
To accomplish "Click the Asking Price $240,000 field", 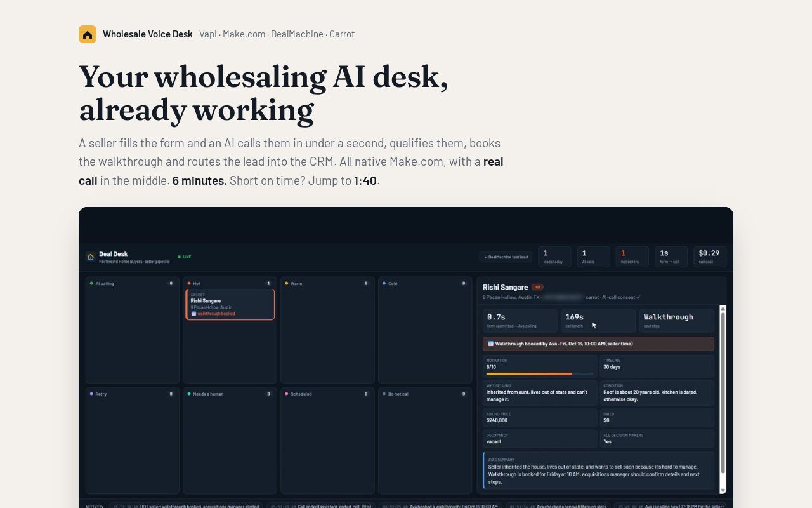I will (x=540, y=417).
